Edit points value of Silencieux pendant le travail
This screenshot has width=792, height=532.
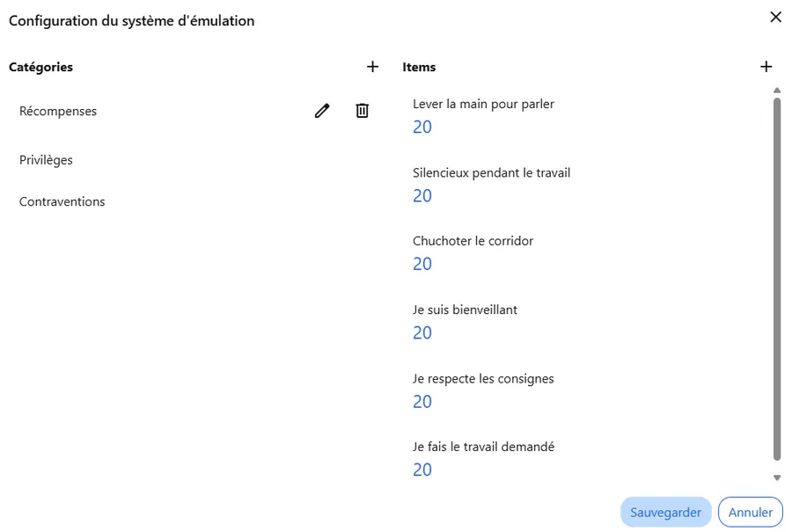coord(422,196)
